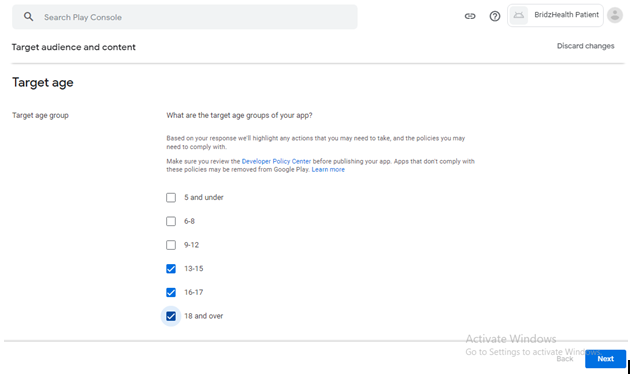Focus the Search Play Console field
This screenshot has height=376, width=636.
click(x=185, y=17)
